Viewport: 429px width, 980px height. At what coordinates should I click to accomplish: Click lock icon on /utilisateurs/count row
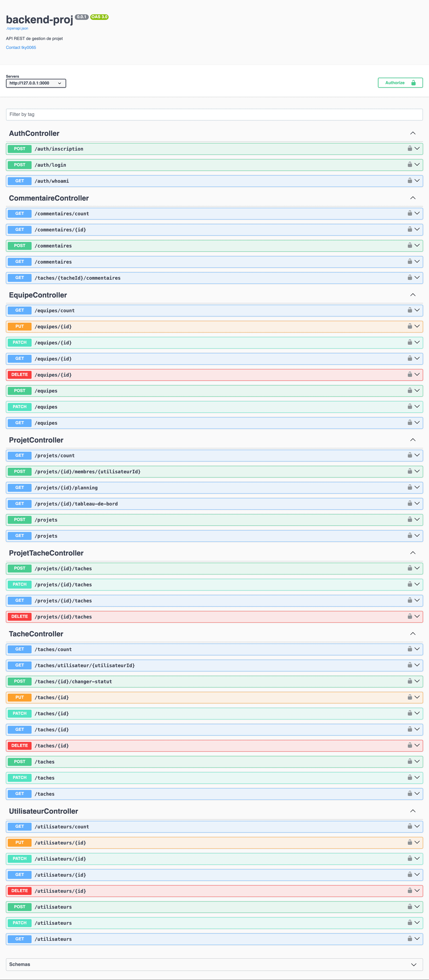(410, 826)
